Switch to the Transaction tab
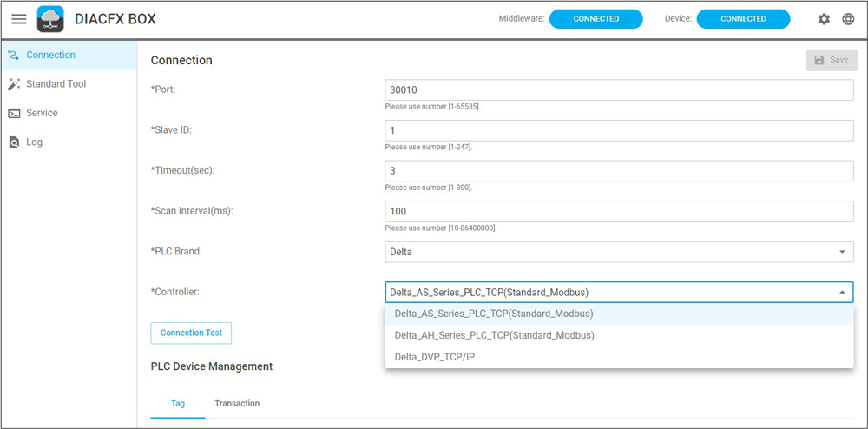 tap(237, 404)
